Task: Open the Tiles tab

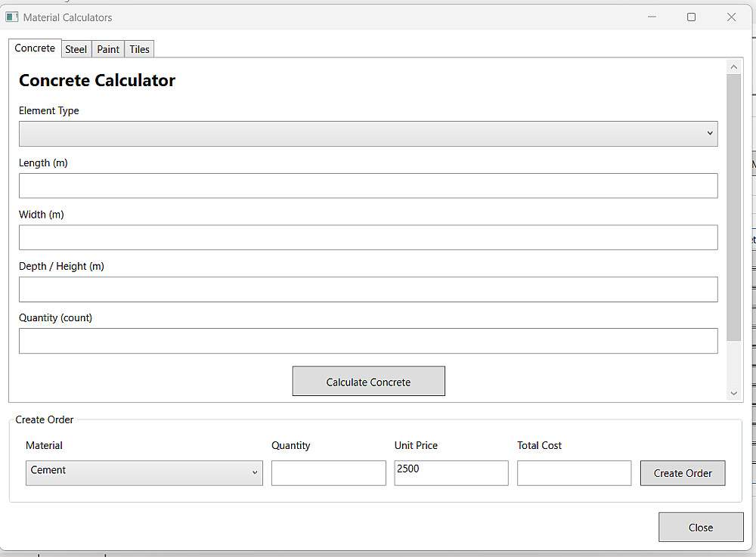Action: click(139, 49)
